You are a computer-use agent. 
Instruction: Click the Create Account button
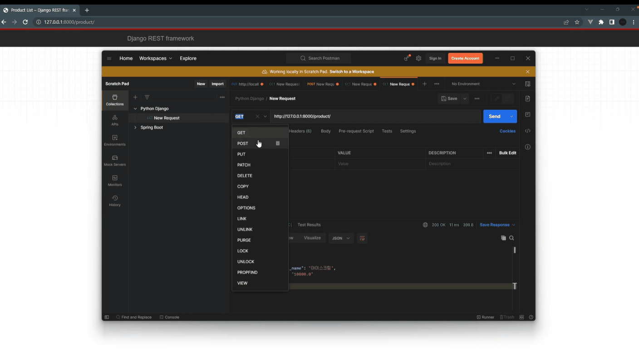pos(465,58)
